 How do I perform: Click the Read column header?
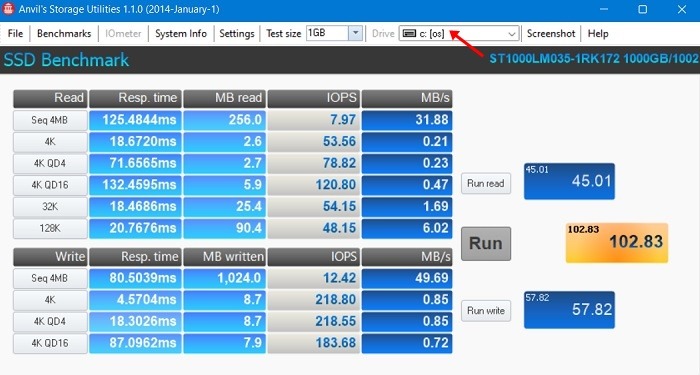pyautogui.click(x=50, y=99)
